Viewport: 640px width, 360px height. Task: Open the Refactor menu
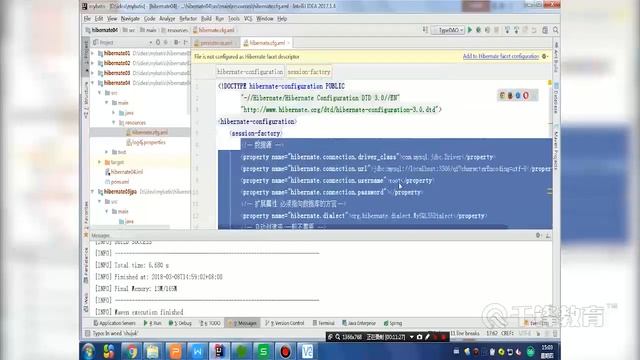[188, 19]
